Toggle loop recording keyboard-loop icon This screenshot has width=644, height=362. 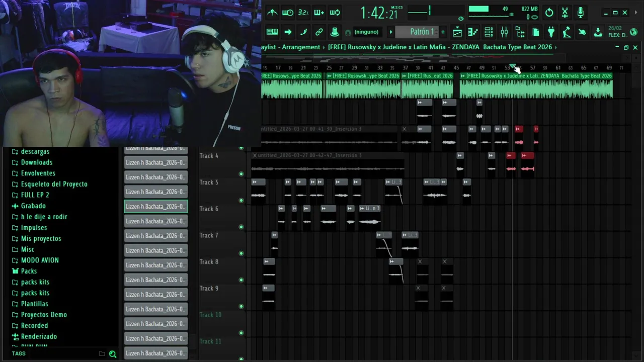335,13
